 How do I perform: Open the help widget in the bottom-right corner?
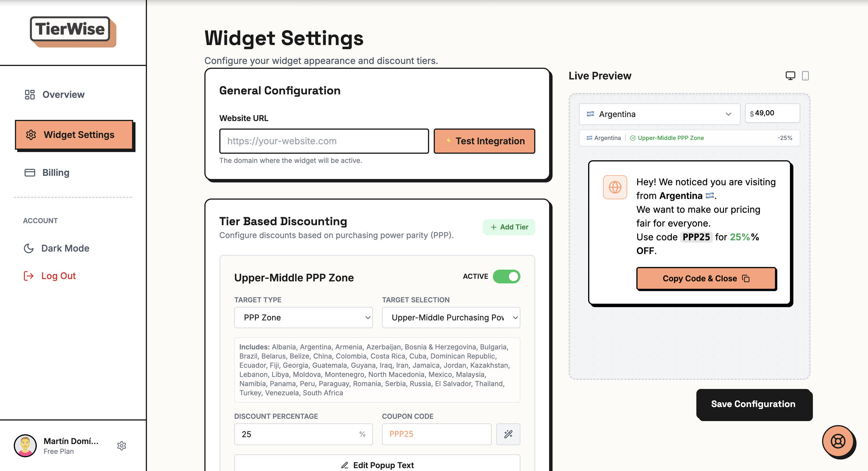(839, 442)
